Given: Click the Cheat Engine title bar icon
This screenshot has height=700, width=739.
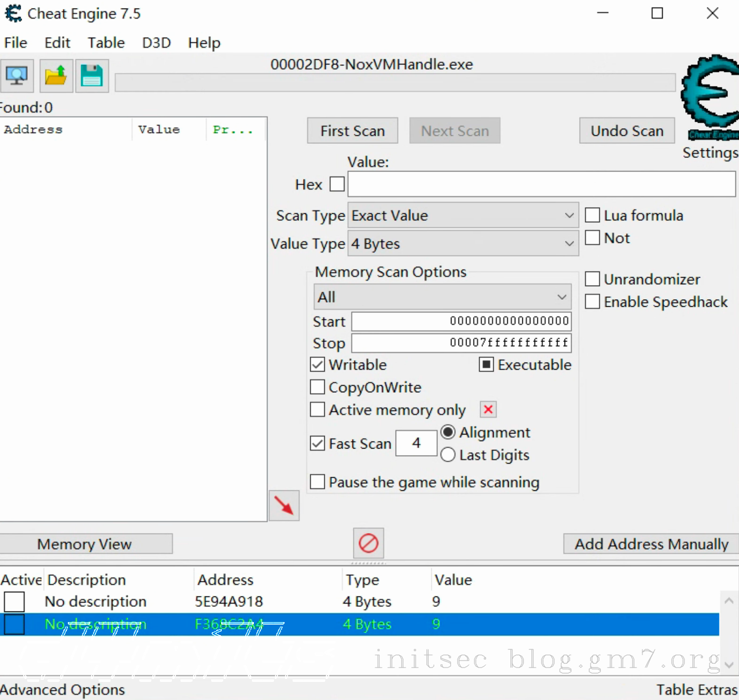Looking at the screenshot, I should pyautogui.click(x=14, y=14).
